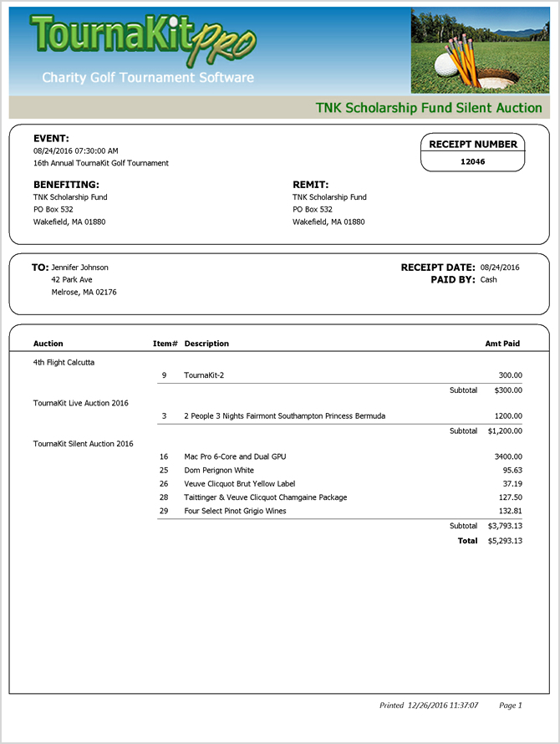The image size is (560, 744).
Task: Click the $5,293.13 total amount
Action: click(x=505, y=541)
